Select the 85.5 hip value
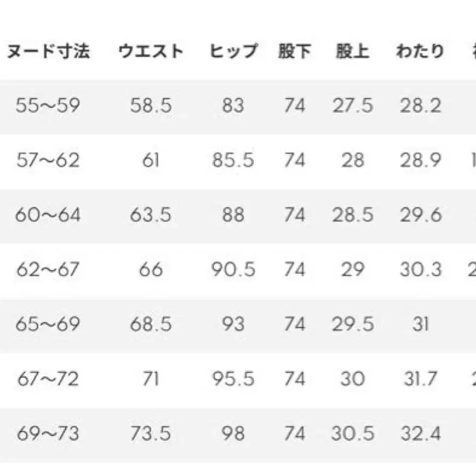The width and height of the screenshot is (476, 476). point(233,160)
